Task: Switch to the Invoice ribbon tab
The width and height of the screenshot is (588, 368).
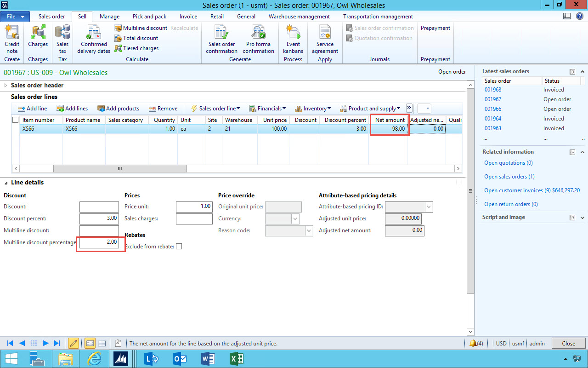Action: coord(188,17)
